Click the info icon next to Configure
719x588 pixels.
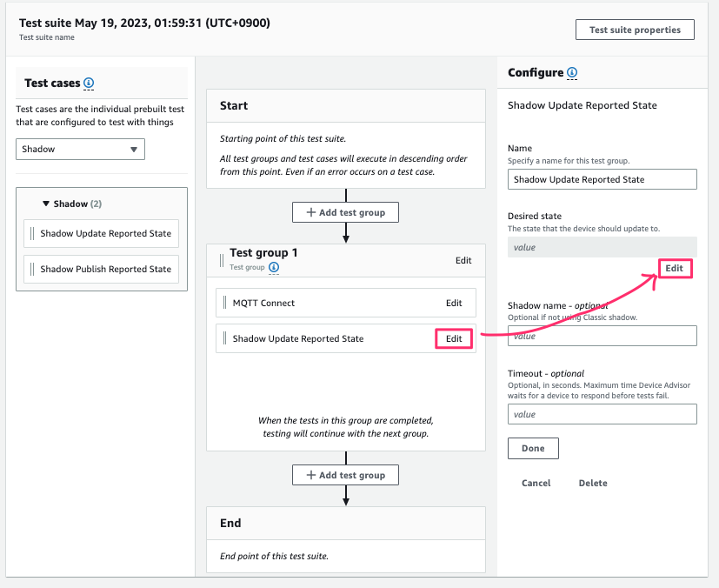coord(572,73)
